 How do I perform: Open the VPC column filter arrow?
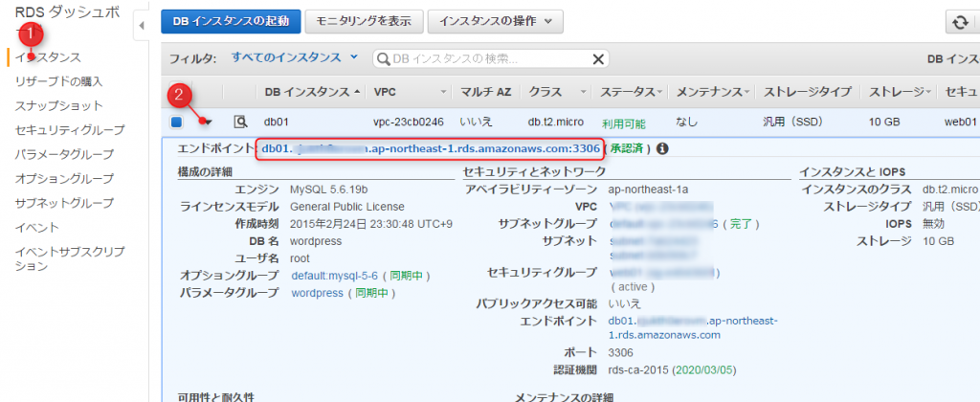[443, 92]
